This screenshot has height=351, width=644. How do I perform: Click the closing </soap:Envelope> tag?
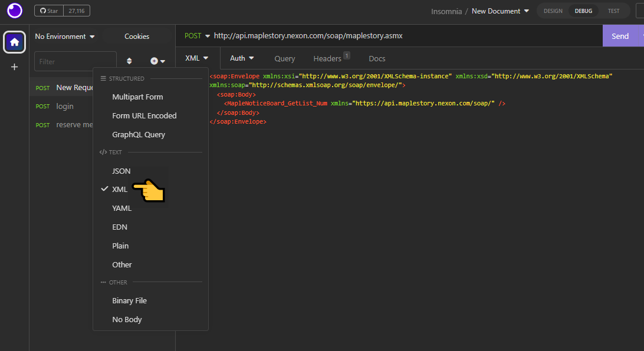click(238, 122)
